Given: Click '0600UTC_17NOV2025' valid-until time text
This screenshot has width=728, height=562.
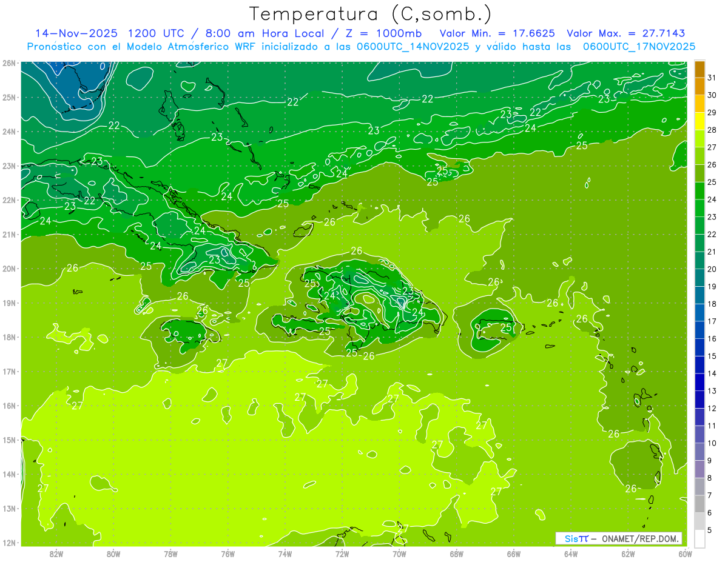Looking at the screenshot, I should coord(639,47).
